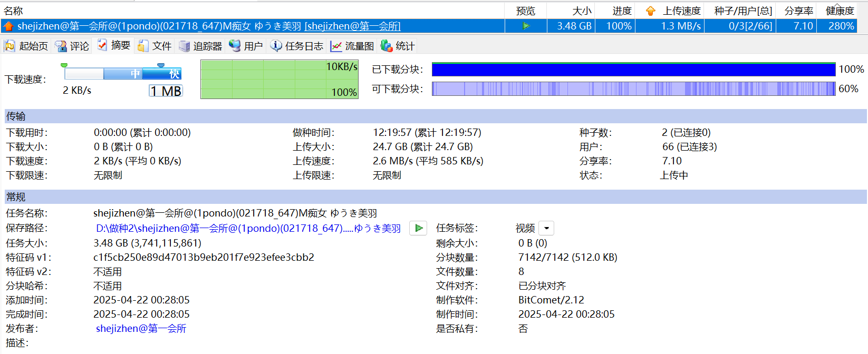Click the Comments tab icon

point(61,46)
